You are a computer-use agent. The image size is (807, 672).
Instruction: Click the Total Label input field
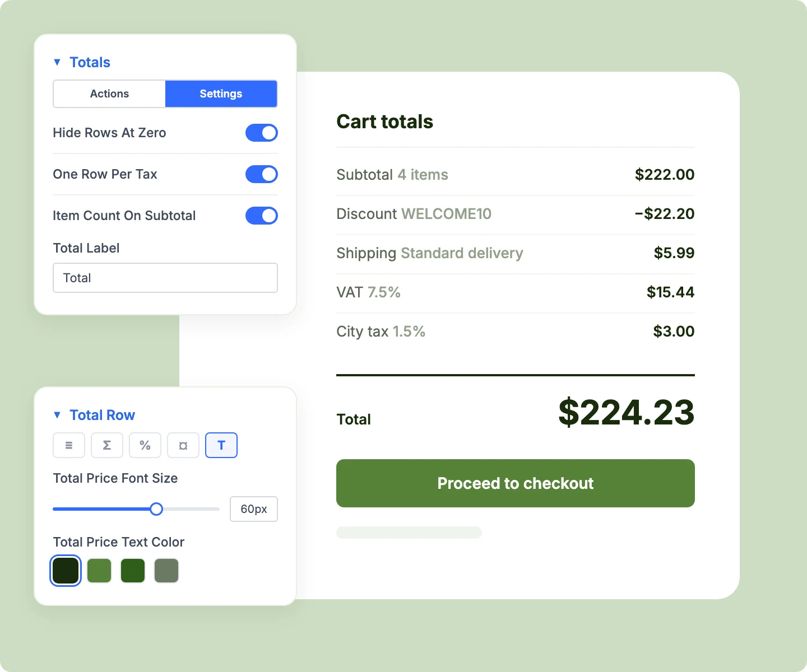[x=165, y=278]
